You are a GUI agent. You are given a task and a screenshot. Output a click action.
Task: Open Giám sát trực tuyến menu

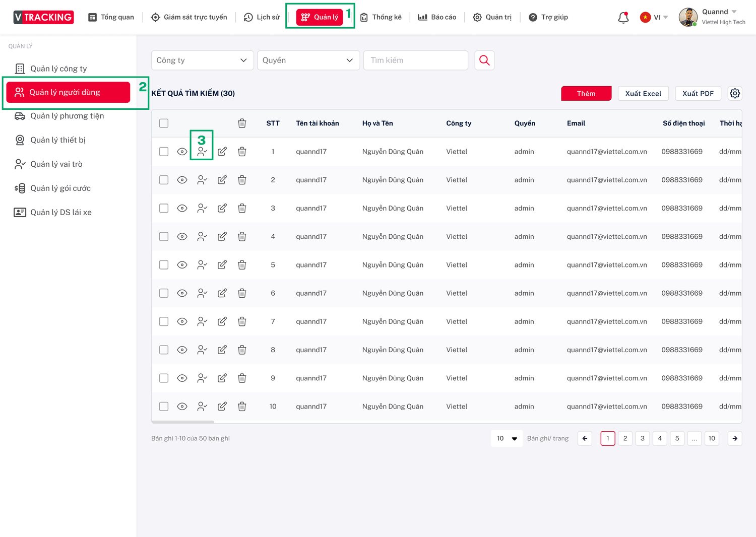189,17
